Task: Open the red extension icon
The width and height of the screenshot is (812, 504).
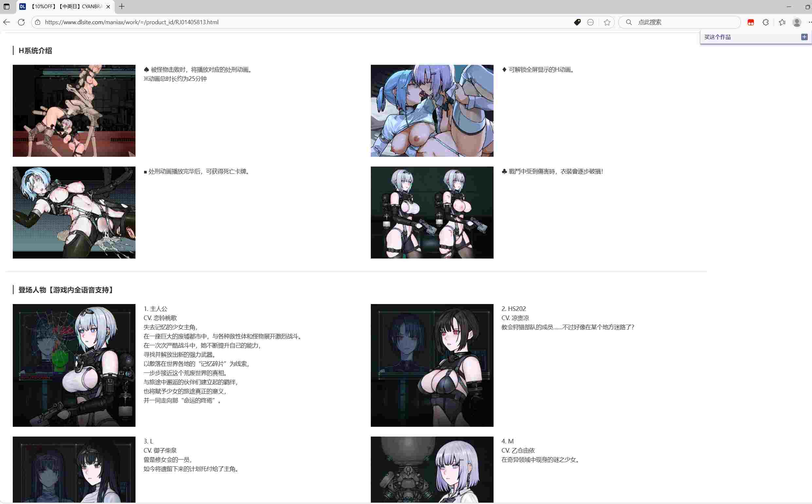Action: coord(751,22)
